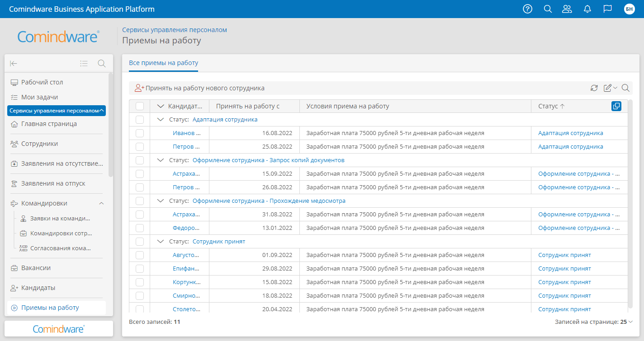
Task: Search the navigation sidebar with magnifier icon
Action: (x=102, y=64)
